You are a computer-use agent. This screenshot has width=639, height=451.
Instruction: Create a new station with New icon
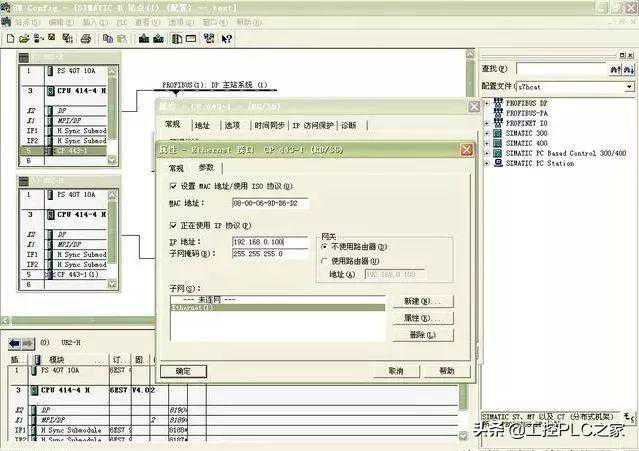pos(11,39)
